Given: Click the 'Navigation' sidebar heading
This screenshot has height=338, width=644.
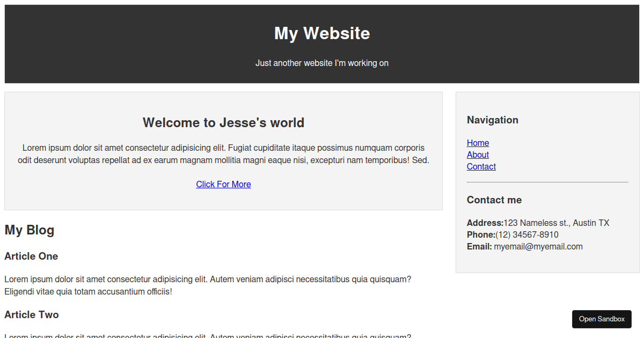Looking at the screenshot, I should pyautogui.click(x=493, y=120).
